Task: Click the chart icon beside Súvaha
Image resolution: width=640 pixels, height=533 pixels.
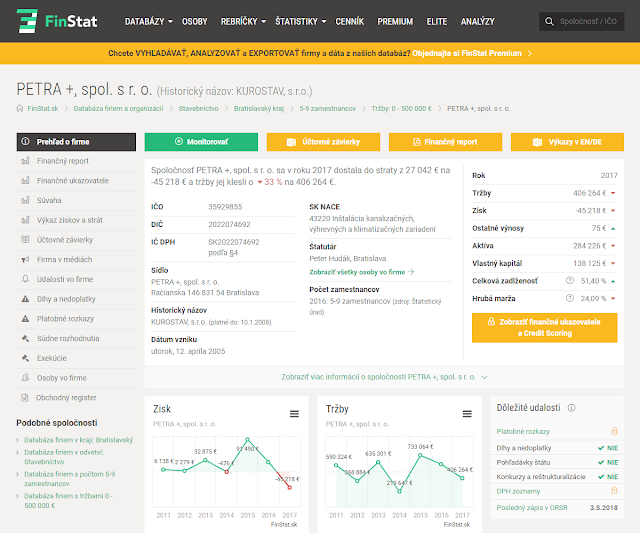Action: [x=25, y=200]
